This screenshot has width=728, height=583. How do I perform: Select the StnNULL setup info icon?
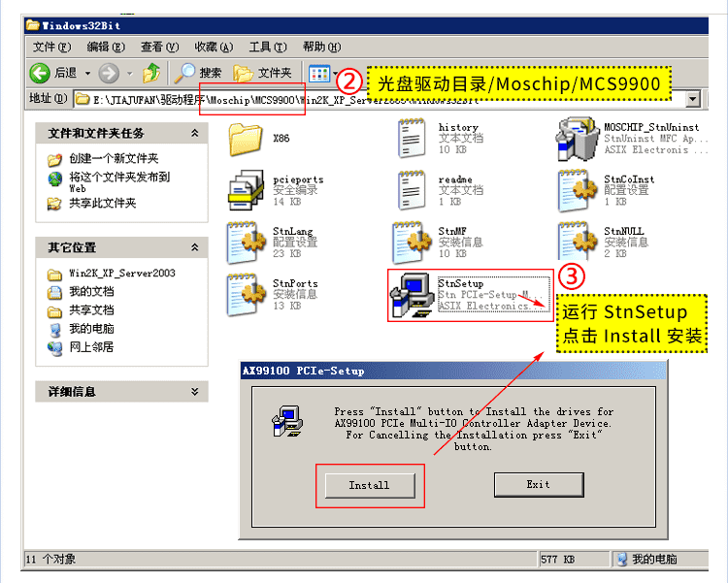tap(578, 243)
